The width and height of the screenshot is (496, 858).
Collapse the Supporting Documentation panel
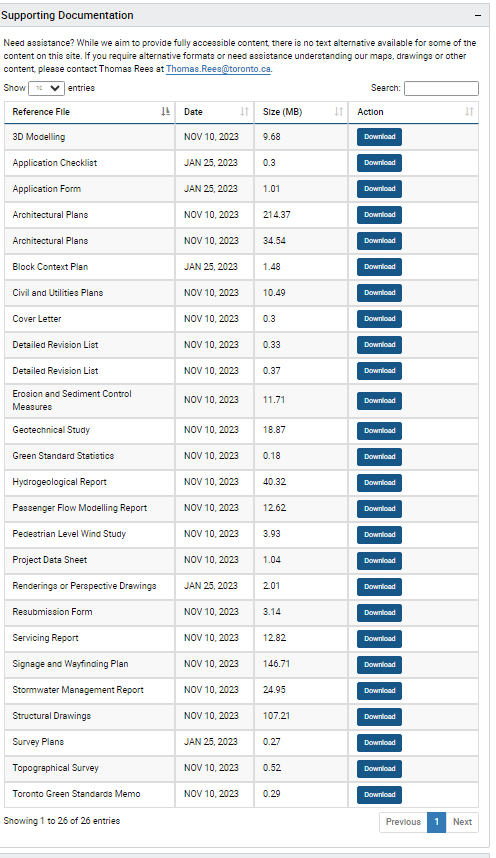pos(478,15)
